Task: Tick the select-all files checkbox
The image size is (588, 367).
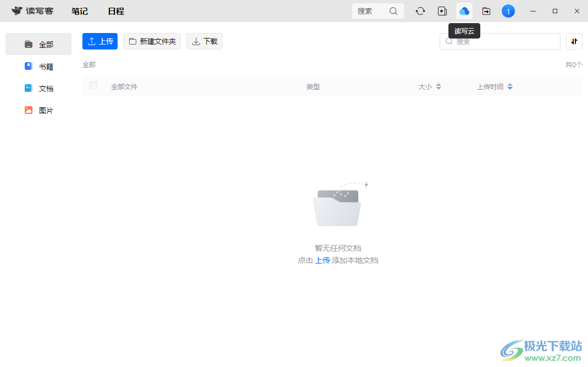Action: [x=93, y=86]
